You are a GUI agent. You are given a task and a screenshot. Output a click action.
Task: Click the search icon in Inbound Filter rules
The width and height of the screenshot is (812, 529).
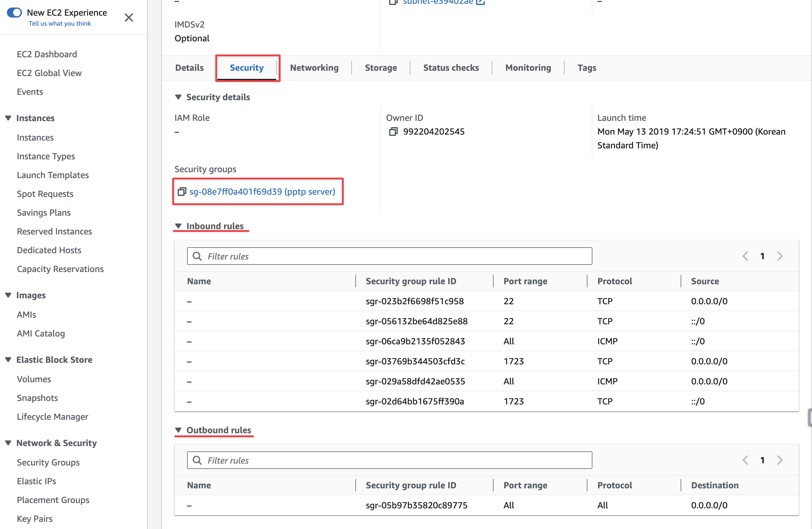(x=197, y=256)
